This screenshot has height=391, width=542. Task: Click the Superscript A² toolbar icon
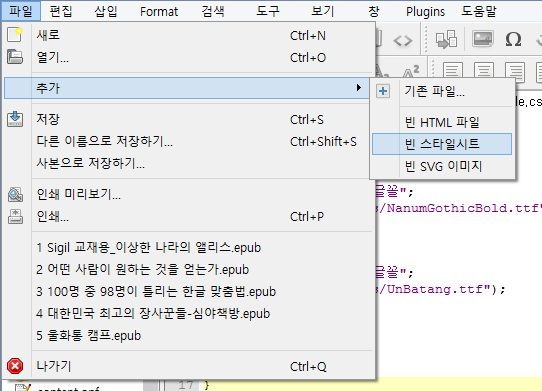pos(411,71)
